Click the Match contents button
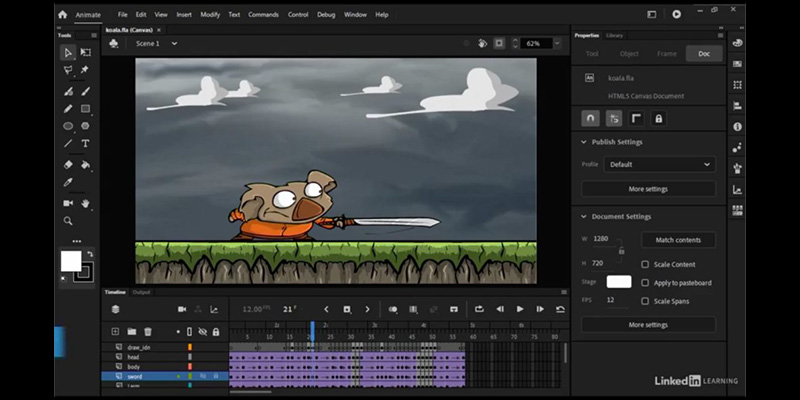Screen dimensions: 800x400 pyautogui.click(x=678, y=240)
